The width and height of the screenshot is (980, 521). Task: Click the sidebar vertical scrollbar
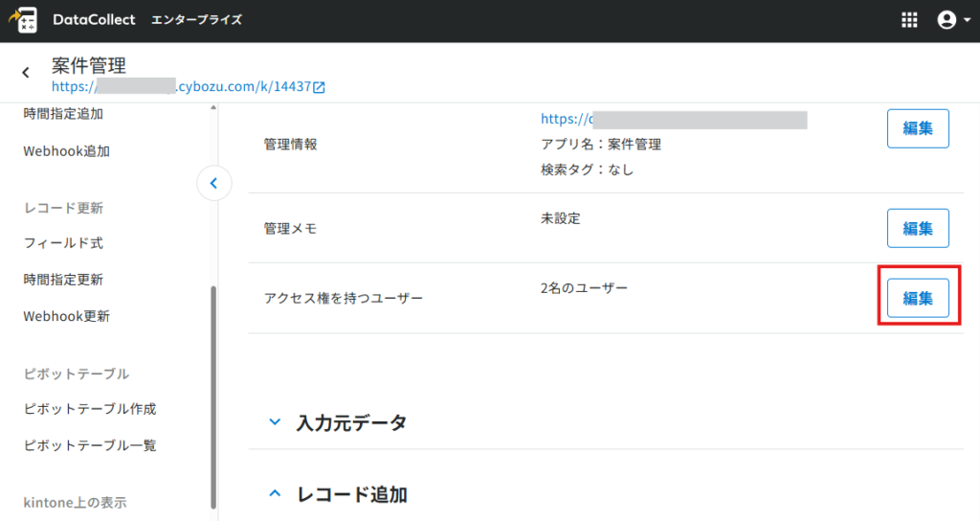[x=213, y=397]
